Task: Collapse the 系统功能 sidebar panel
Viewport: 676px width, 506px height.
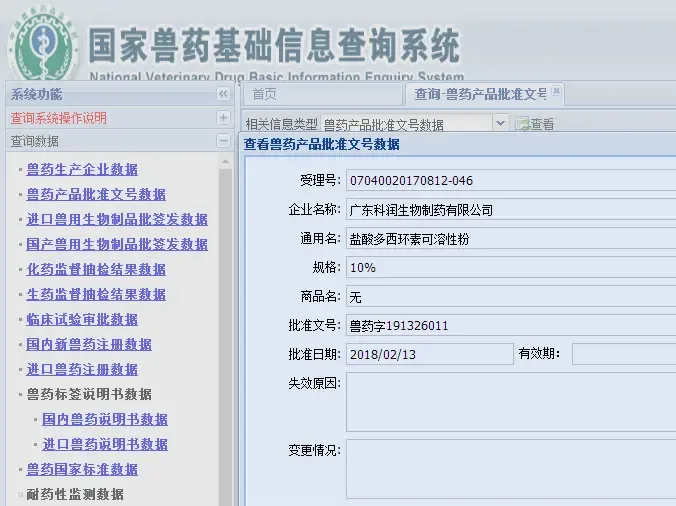Action: 223,94
